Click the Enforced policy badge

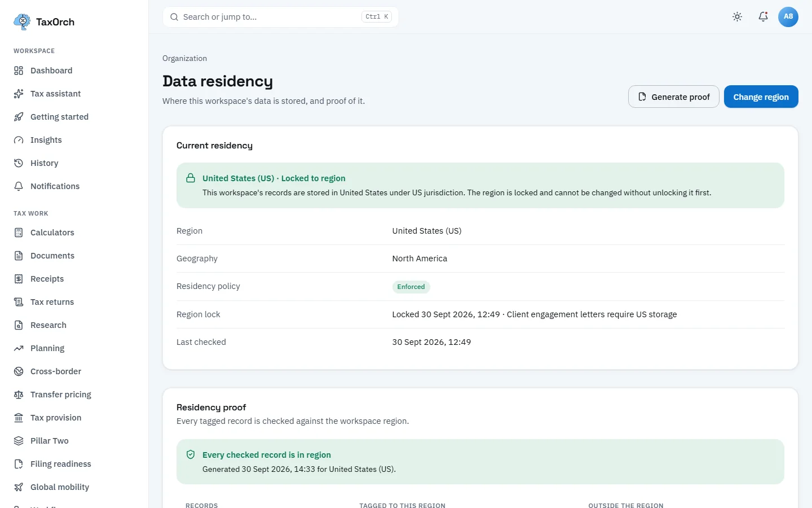[x=411, y=287]
